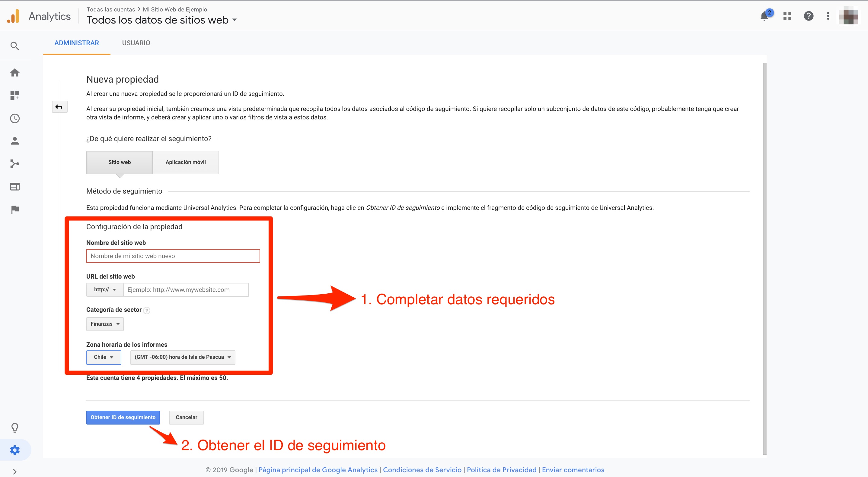Switch to the ADMINISTRAR tab

pyautogui.click(x=76, y=43)
